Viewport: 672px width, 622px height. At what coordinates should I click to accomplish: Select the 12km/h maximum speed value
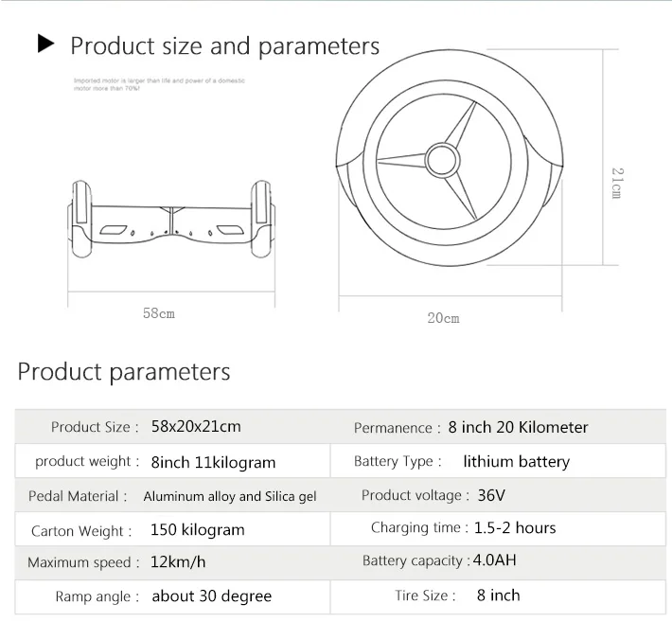(178, 562)
